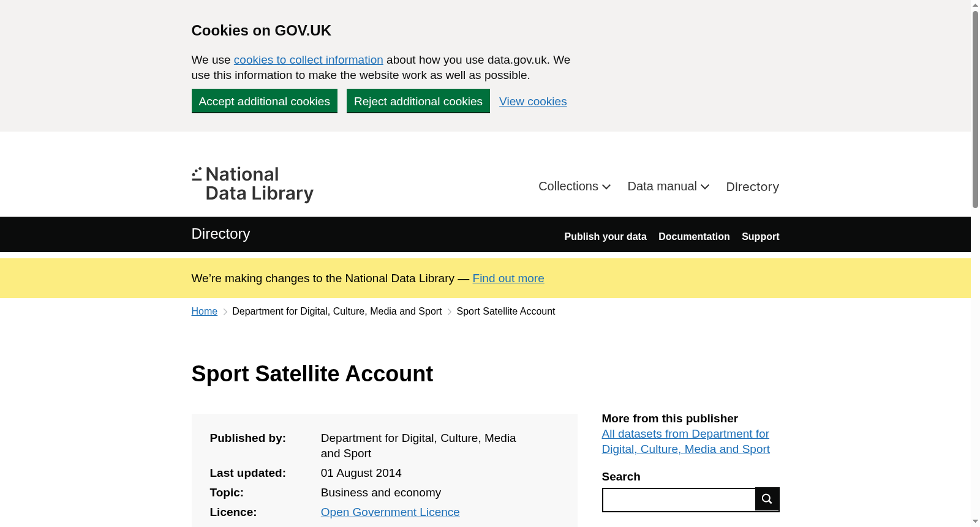Open cookies to collect information link
The height and width of the screenshot is (527, 980).
[309, 60]
